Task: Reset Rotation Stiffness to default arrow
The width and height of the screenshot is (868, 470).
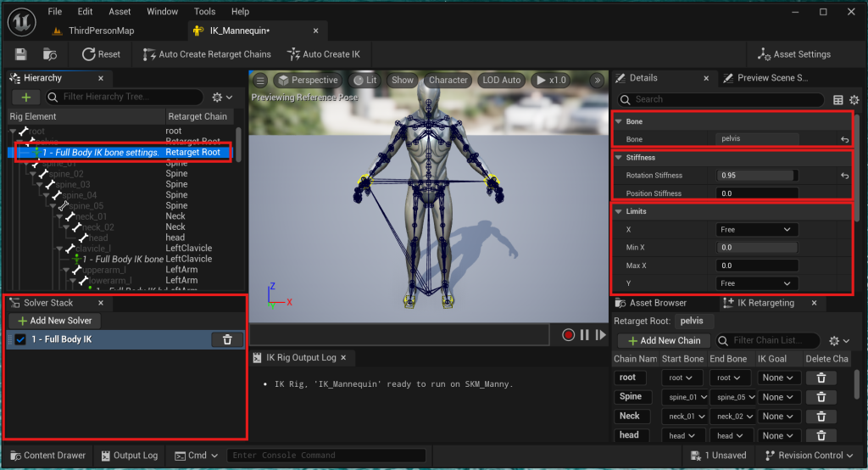Action: [x=845, y=176]
